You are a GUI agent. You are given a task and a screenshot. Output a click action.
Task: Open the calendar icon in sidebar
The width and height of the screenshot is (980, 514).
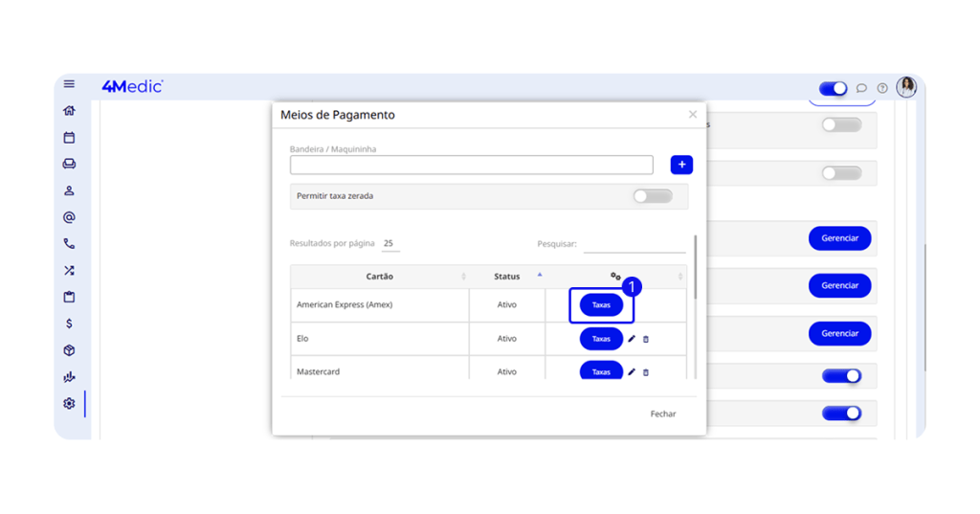(69, 138)
